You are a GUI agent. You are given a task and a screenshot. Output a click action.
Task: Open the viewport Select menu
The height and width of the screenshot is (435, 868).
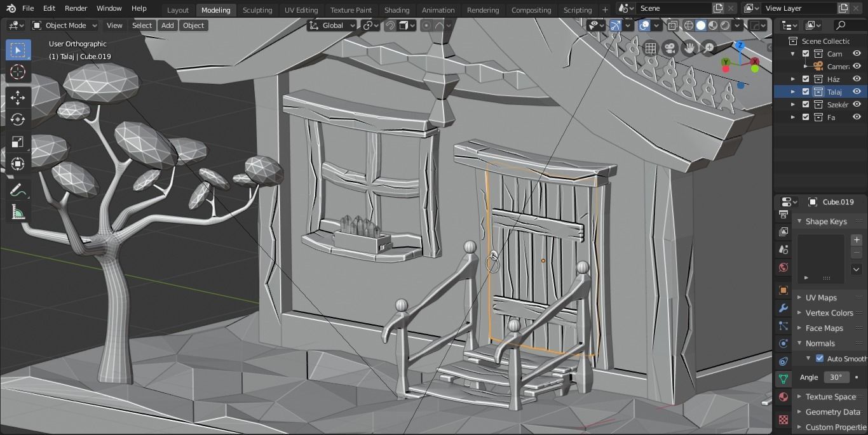[x=142, y=25]
